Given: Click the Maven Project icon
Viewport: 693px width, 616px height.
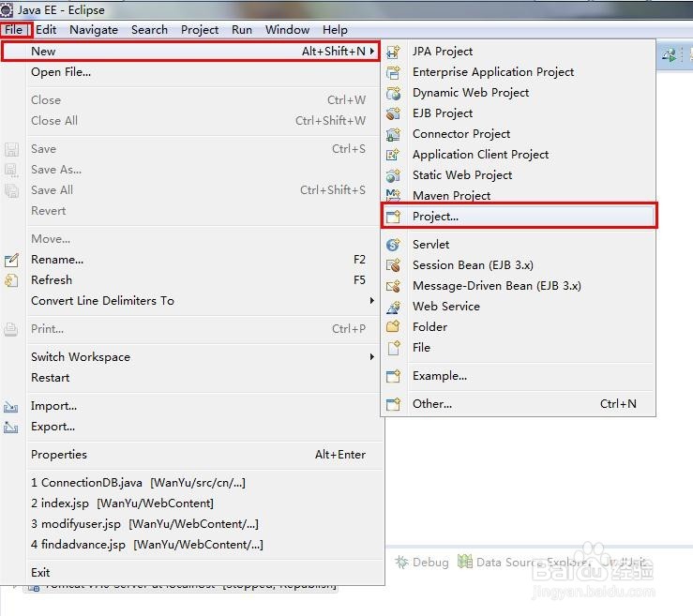Looking at the screenshot, I should 393,194.
